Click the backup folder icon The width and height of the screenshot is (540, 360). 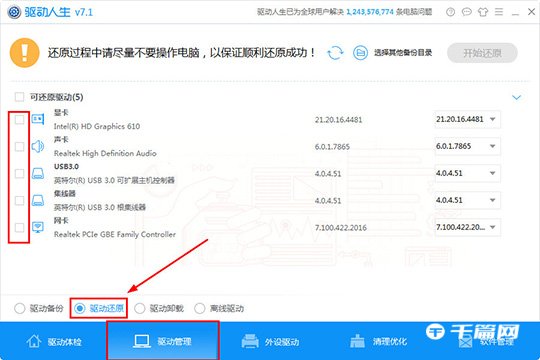pos(360,53)
